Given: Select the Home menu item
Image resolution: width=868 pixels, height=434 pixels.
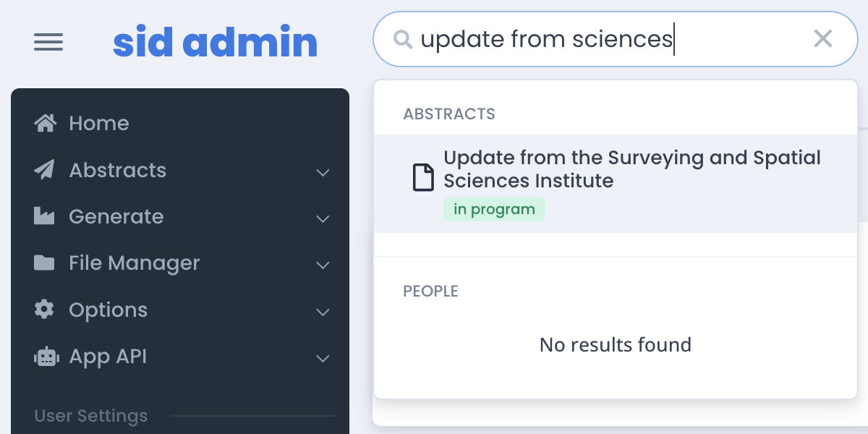Looking at the screenshot, I should pos(180,123).
